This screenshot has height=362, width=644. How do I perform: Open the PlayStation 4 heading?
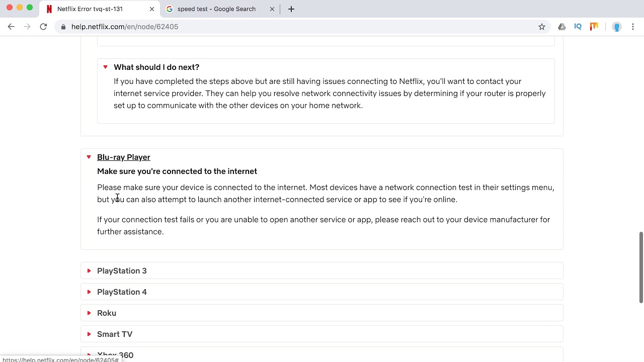122,292
